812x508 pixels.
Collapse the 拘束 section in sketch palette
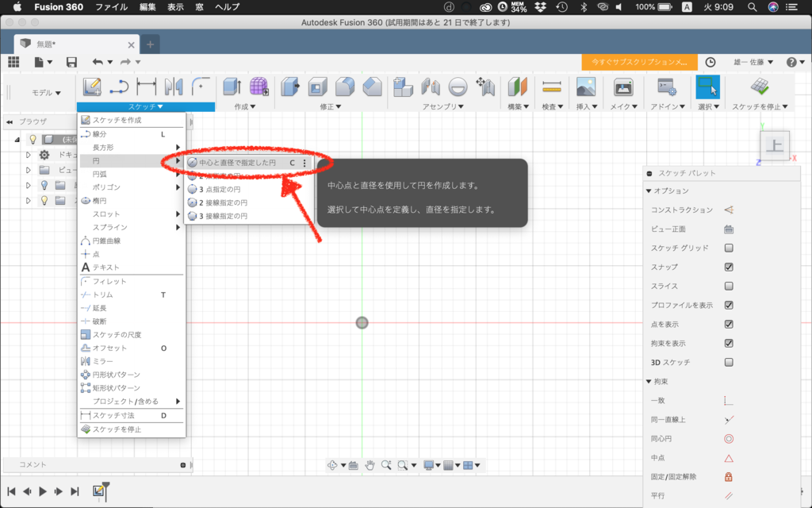(x=649, y=382)
